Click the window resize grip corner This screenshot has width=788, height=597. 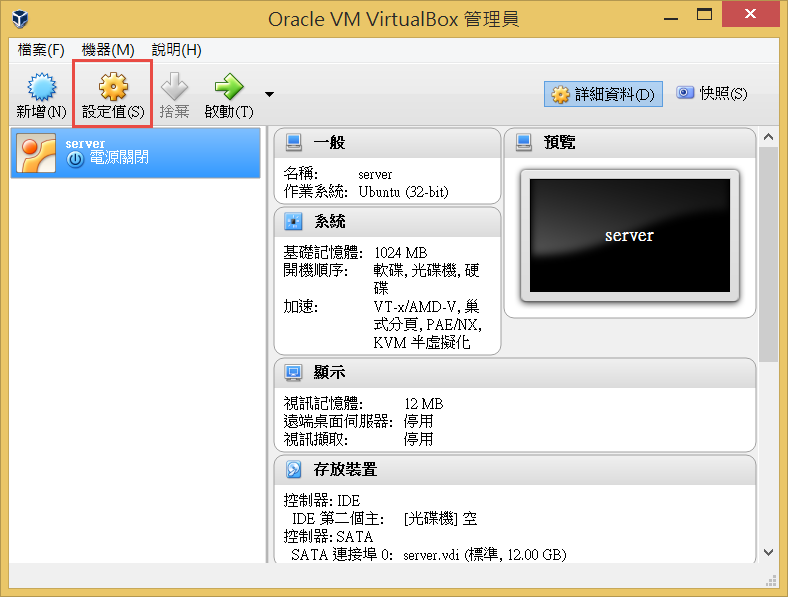point(771,581)
